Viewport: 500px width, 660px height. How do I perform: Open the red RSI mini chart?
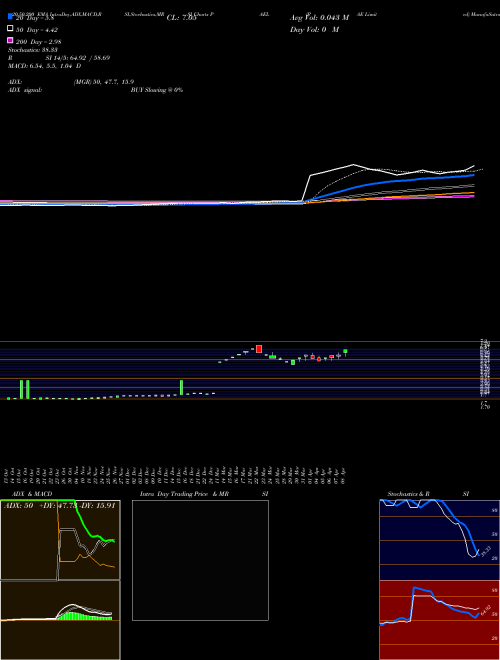[439, 620]
